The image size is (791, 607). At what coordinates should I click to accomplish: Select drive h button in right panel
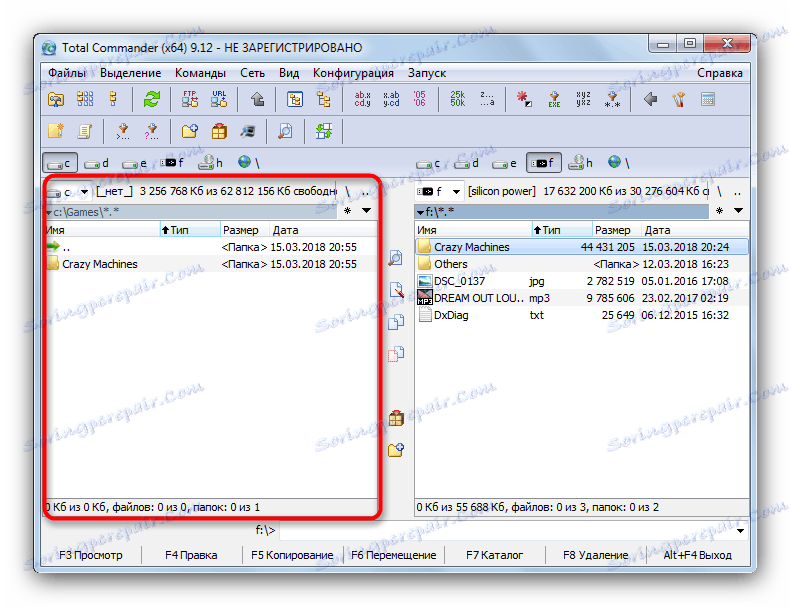click(580, 163)
